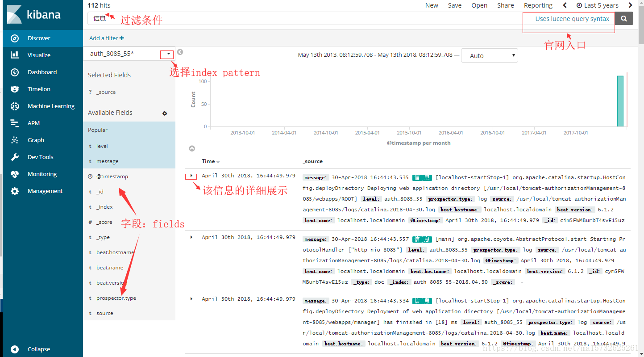Screen dimensions: 644x357
Task: Expand the first document's detail view
Action: coord(191,176)
